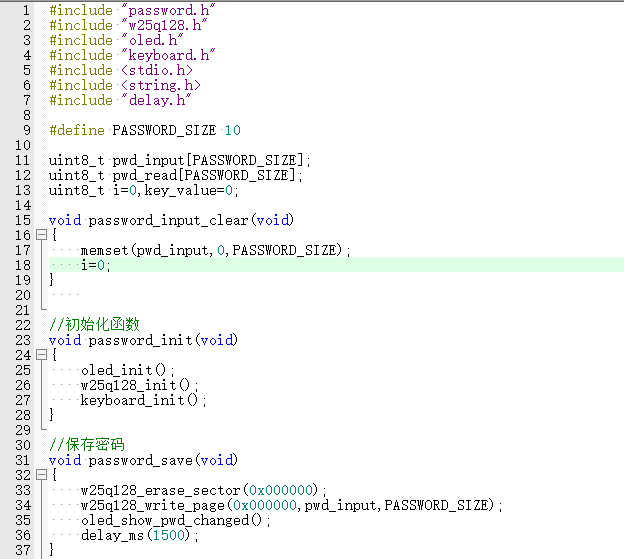The image size is (624, 559).
Task: Click the #include "delay.h" line
Action: coord(120,100)
